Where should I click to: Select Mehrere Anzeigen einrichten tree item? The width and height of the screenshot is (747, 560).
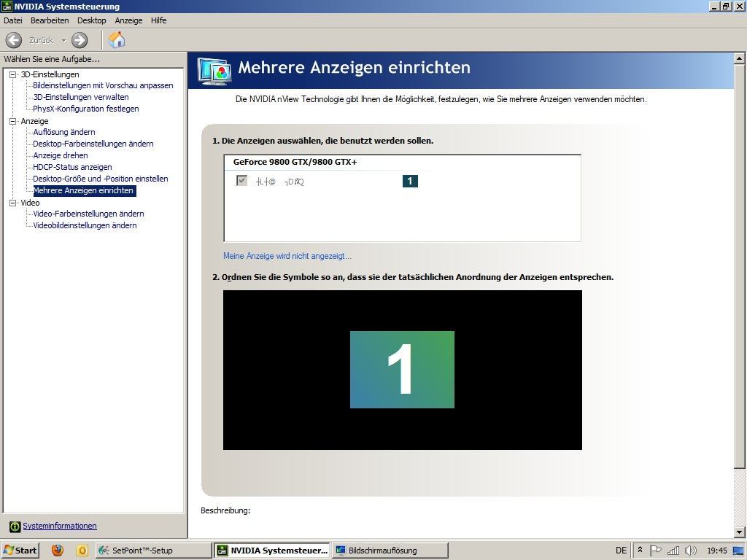click(85, 190)
